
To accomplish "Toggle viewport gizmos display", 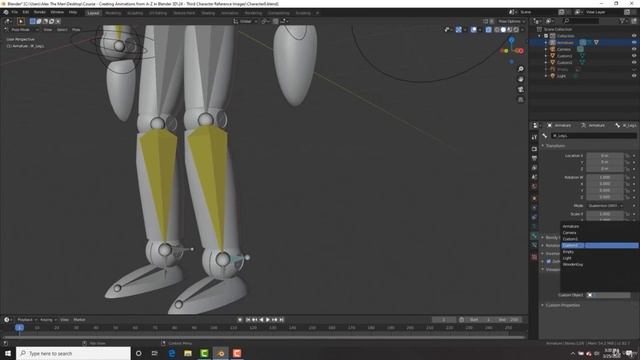I will (x=459, y=30).
